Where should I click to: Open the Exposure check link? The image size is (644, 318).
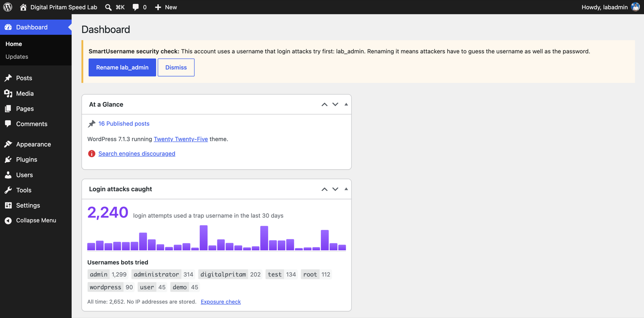point(221,301)
